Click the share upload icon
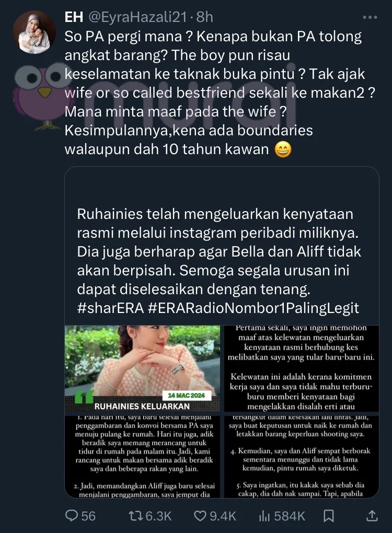 [x=372, y=516]
